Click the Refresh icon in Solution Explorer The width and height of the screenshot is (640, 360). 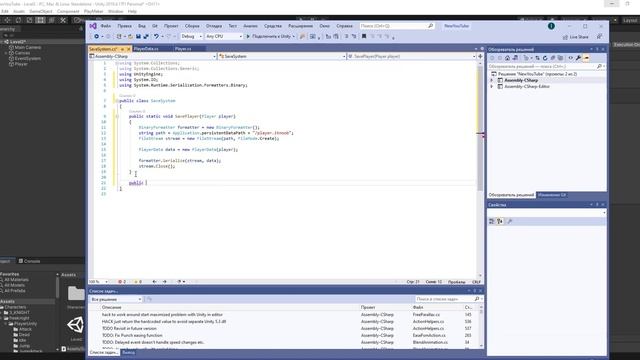pos(545,58)
